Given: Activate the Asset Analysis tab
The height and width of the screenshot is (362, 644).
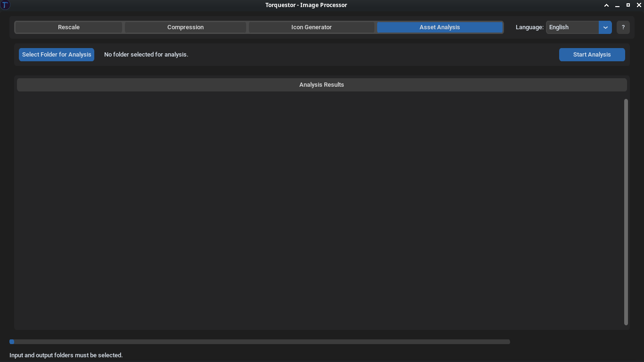Looking at the screenshot, I should pos(439,27).
